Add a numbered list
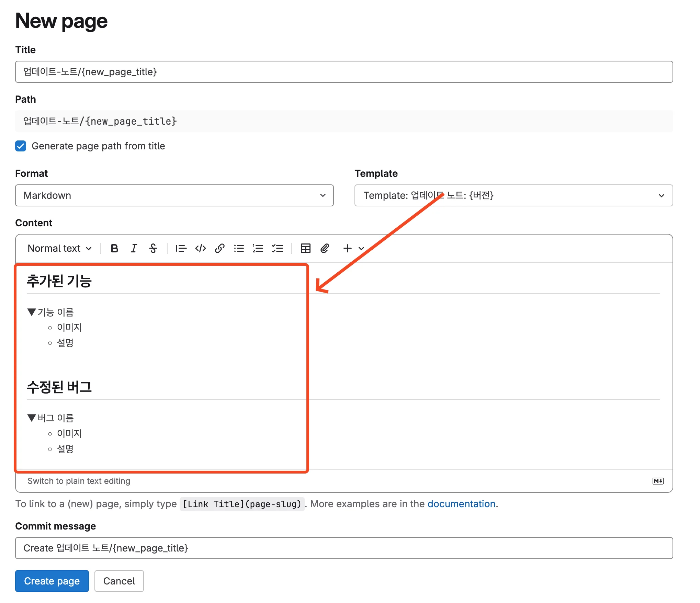 click(258, 248)
